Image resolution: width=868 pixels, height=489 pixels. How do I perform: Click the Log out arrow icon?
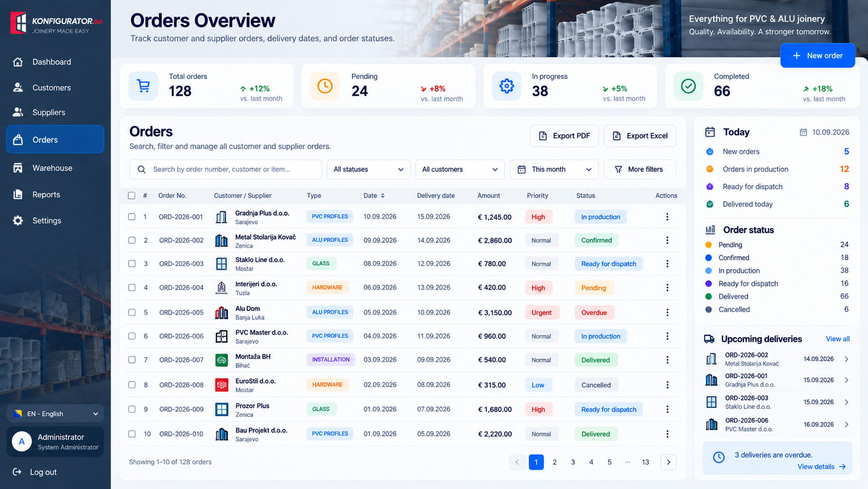[17, 472]
